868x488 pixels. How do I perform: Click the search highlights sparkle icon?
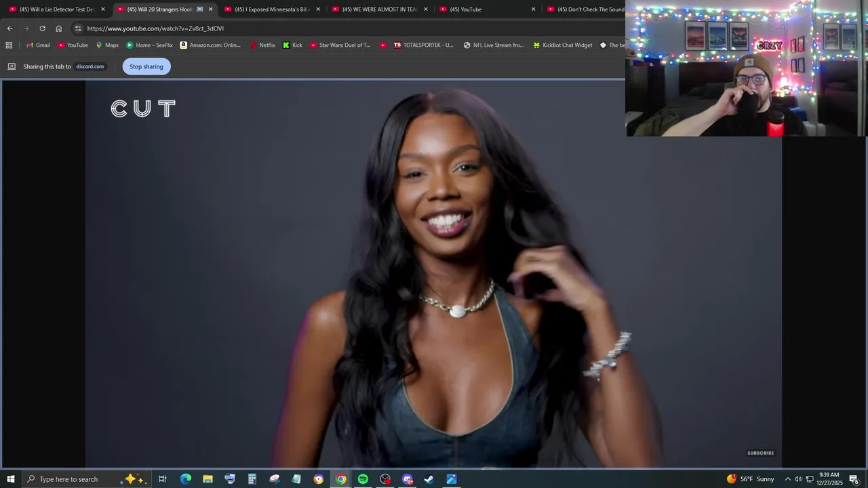point(133,479)
